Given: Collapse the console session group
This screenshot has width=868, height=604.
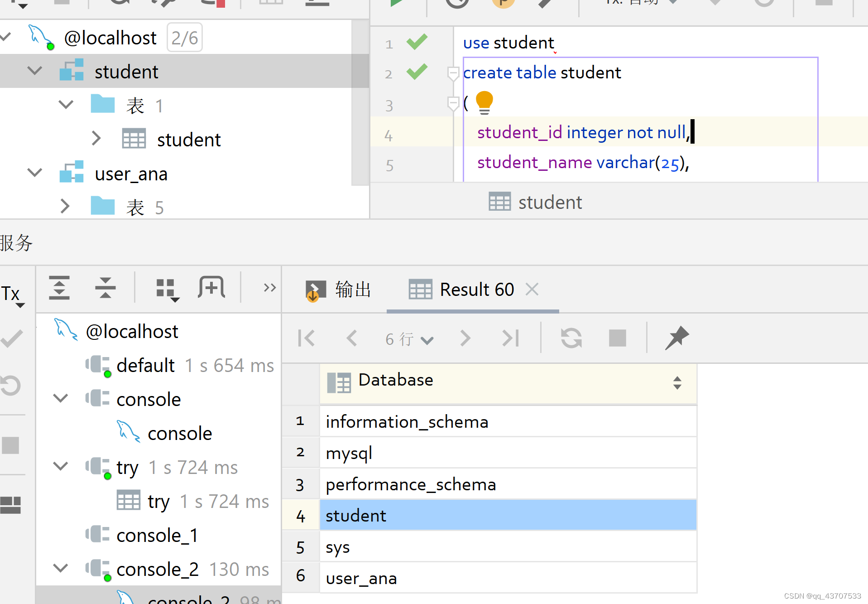Looking at the screenshot, I should (x=61, y=398).
